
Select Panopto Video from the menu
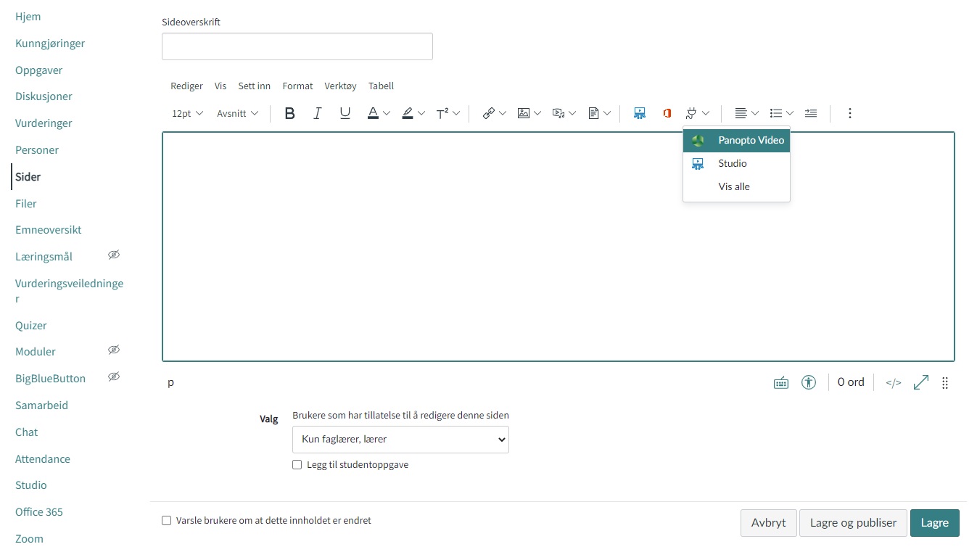click(736, 140)
